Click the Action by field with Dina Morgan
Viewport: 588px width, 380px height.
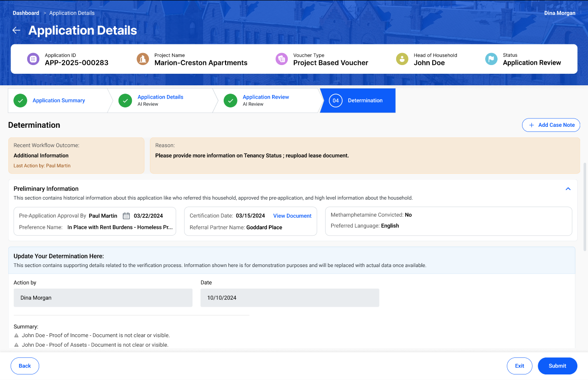click(x=103, y=298)
